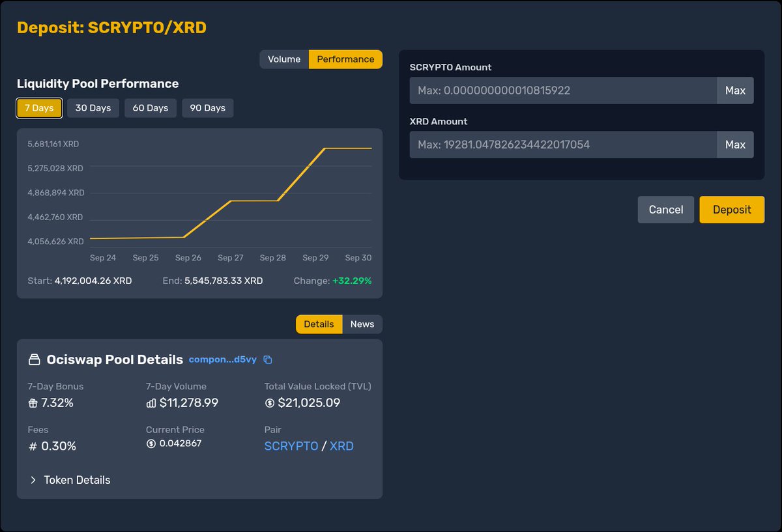
Task: Set max XRD amount
Action: [x=735, y=145]
